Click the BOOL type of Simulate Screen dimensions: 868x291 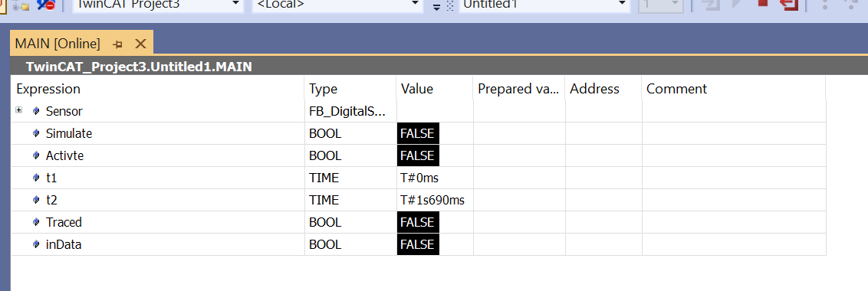click(325, 133)
